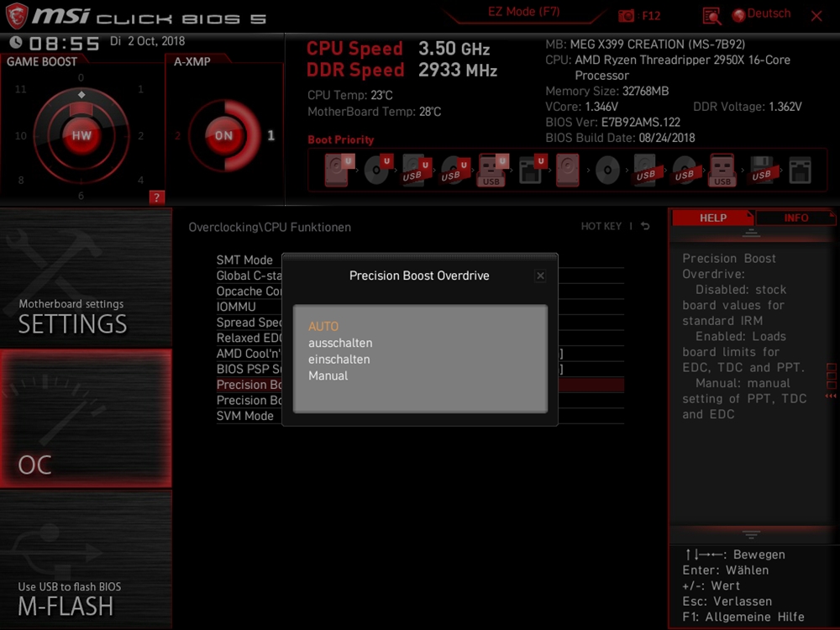Click the clock time 08:55
The width and height of the screenshot is (840, 630).
[65, 44]
